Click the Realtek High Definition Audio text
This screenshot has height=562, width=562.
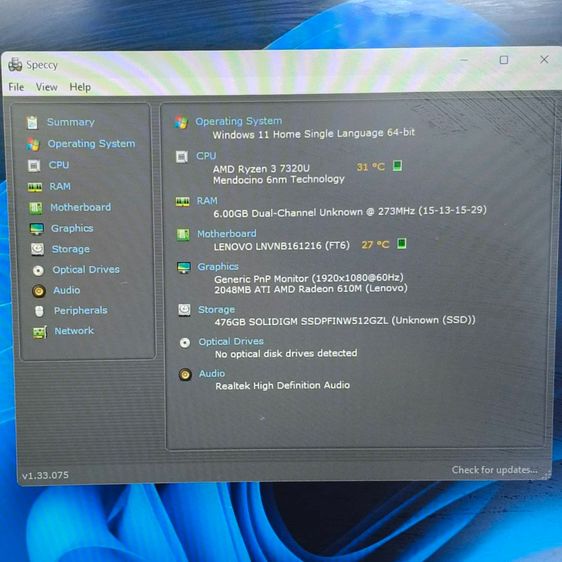(282, 386)
